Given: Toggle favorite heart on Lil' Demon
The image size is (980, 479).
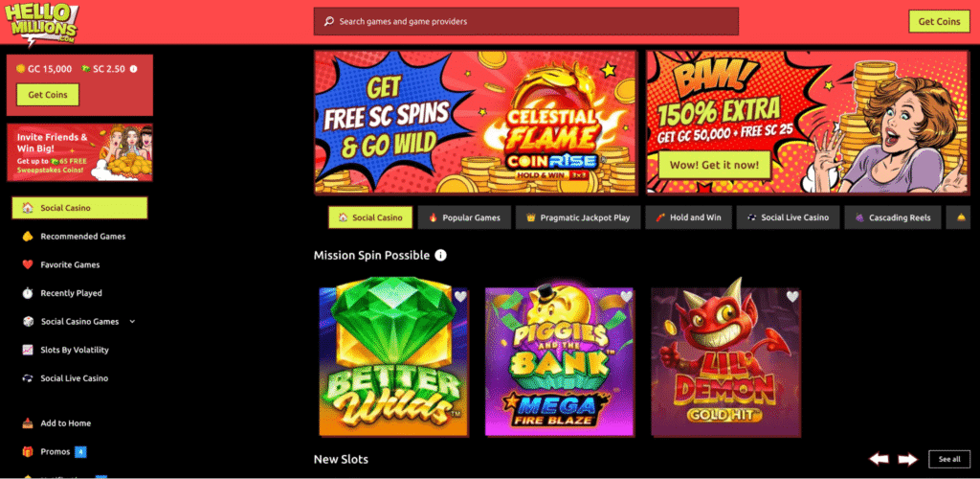Looking at the screenshot, I should click(792, 296).
